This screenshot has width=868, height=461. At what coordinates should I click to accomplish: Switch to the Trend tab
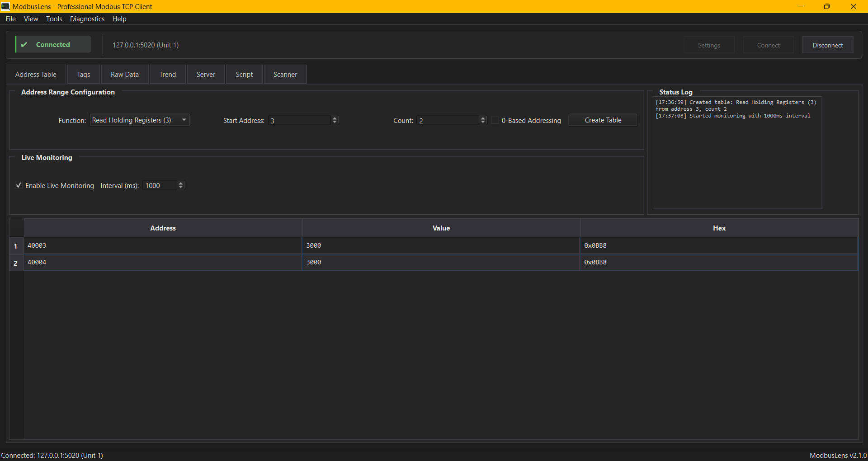[x=168, y=75]
